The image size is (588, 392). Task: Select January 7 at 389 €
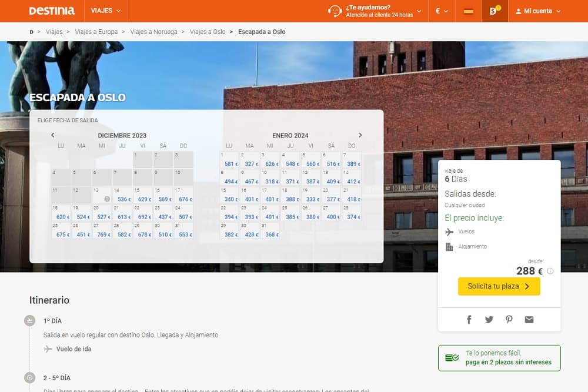352,160
